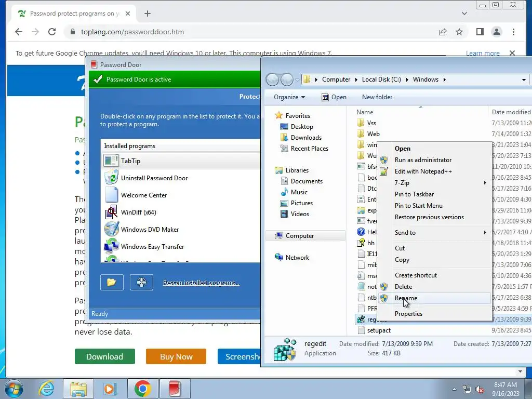Open Chrome side panel icon
This screenshot has width=532, height=399.
[x=480, y=32]
